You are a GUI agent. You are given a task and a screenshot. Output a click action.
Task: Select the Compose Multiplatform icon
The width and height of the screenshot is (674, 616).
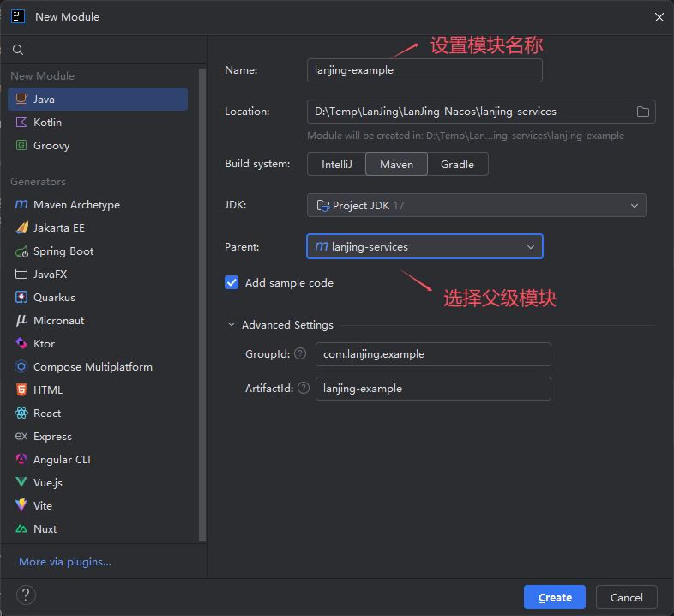click(x=21, y=367)
